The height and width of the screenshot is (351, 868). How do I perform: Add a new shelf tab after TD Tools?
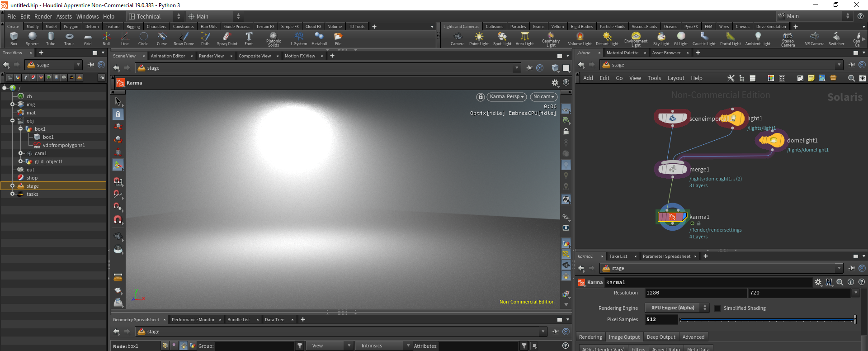pyautogui.click(x=374, y=27)
